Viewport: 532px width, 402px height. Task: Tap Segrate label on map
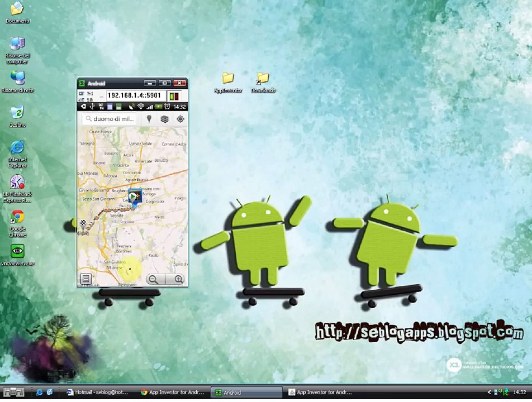point(116,215)
